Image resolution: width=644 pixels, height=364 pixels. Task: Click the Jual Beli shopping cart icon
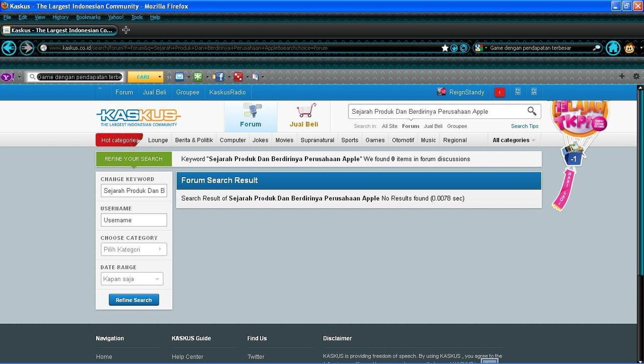click(306, 110)
